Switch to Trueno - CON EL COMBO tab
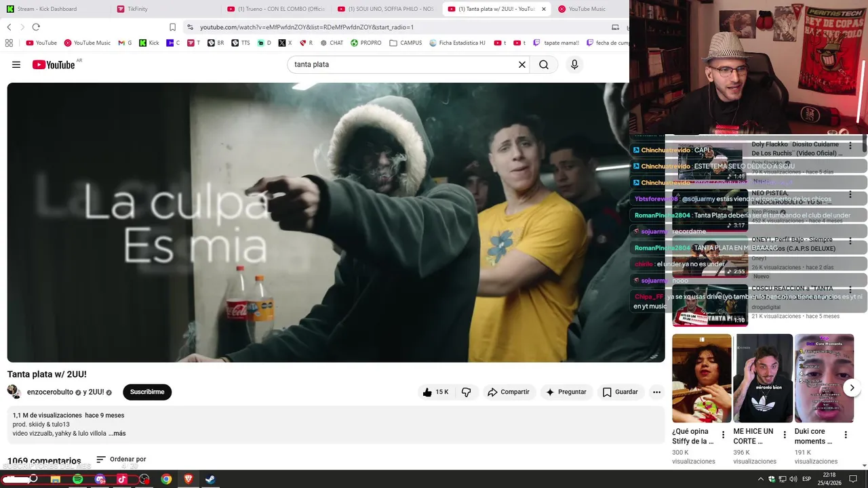868x488 pixels. pyautogui.click(x=277, y=9)
